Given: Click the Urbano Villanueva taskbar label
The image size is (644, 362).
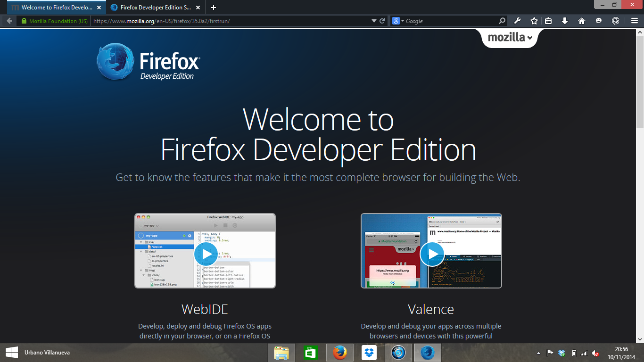Looking at the screenshot, I should pyautogui.click(x=47, y=352).
